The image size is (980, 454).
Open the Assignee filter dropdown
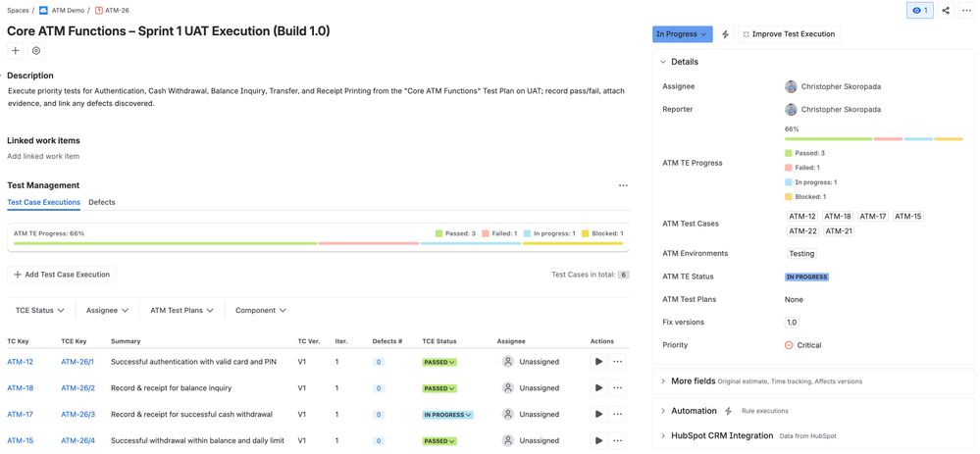[108, 311]
